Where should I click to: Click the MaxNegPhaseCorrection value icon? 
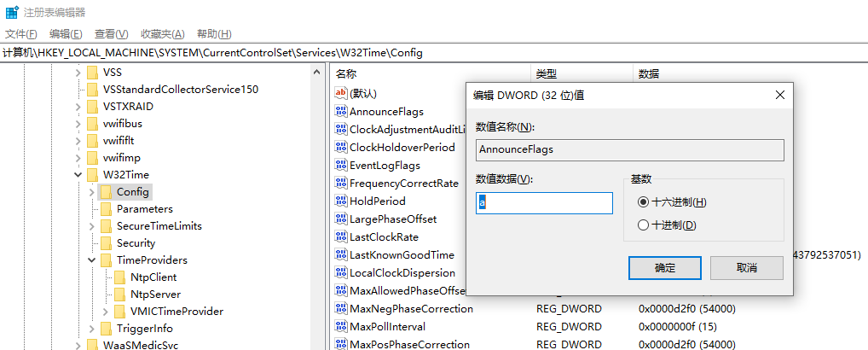tap(341, 308)
